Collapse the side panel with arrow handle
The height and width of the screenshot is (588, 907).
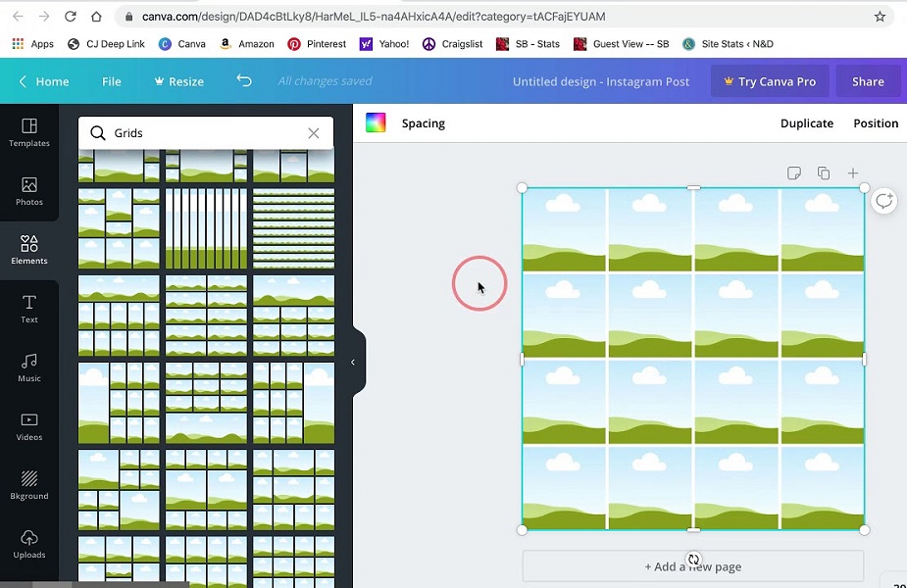[x=353, y=362]
